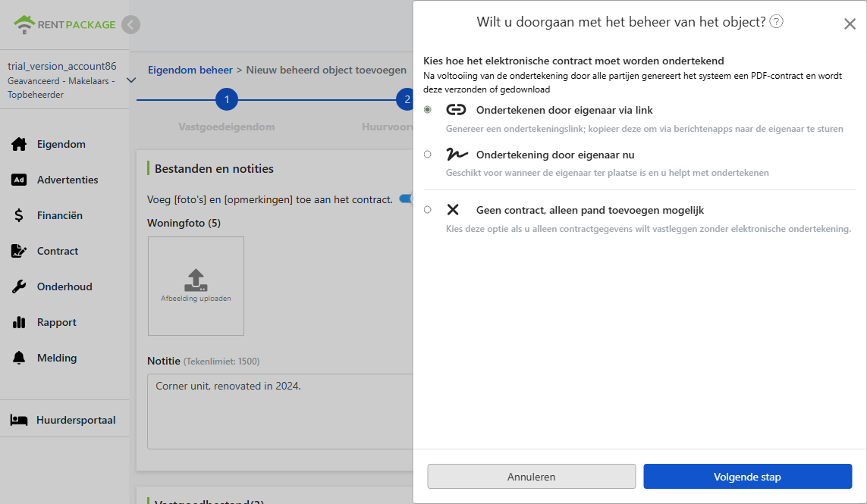Image resolution: width=867 pixels, height=504 pixels.
Task: Click the 'Nieuw beheerd object toevoegen' breadcrumb text
Action: [326, 70]
